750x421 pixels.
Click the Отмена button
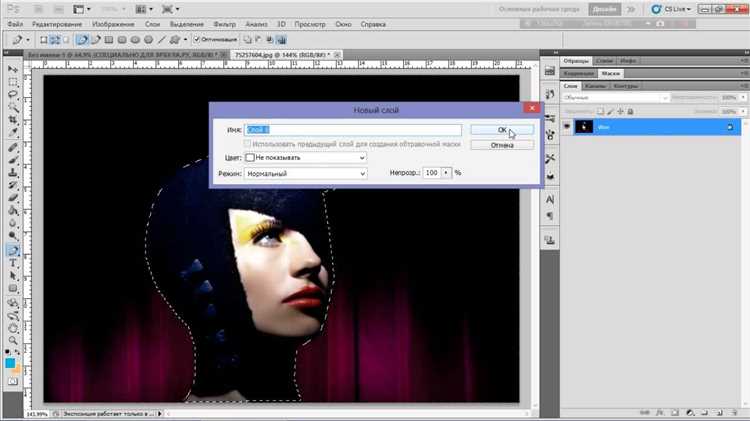[x=502, y=145]
